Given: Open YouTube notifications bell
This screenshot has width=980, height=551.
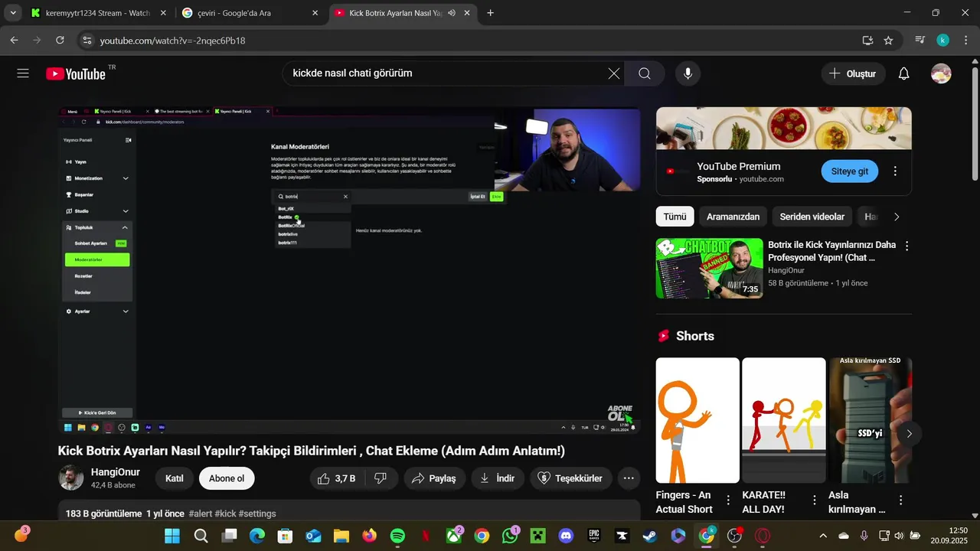Looking at the screenshot, I should (x=904, y=73).
